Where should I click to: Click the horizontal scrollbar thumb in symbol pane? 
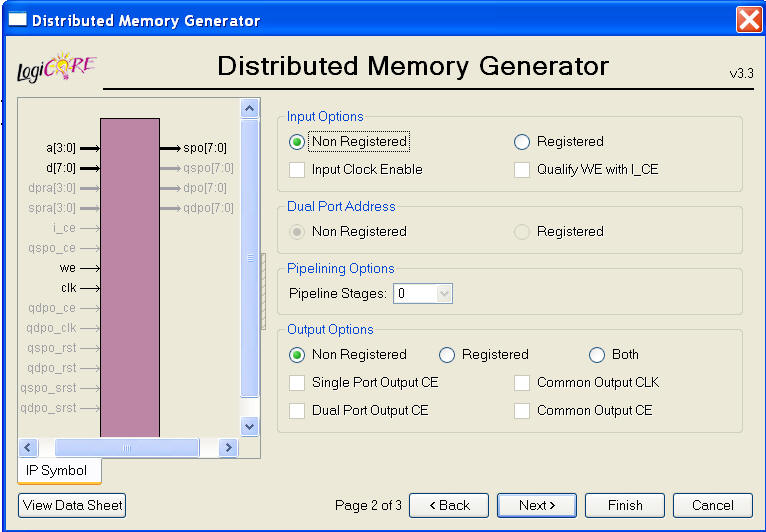point(127,447)
